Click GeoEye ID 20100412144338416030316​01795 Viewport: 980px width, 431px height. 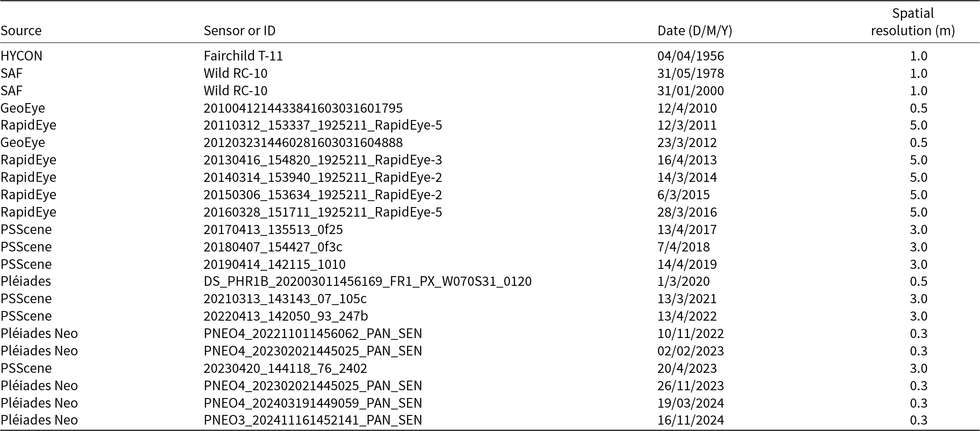(x=303, y=108)
